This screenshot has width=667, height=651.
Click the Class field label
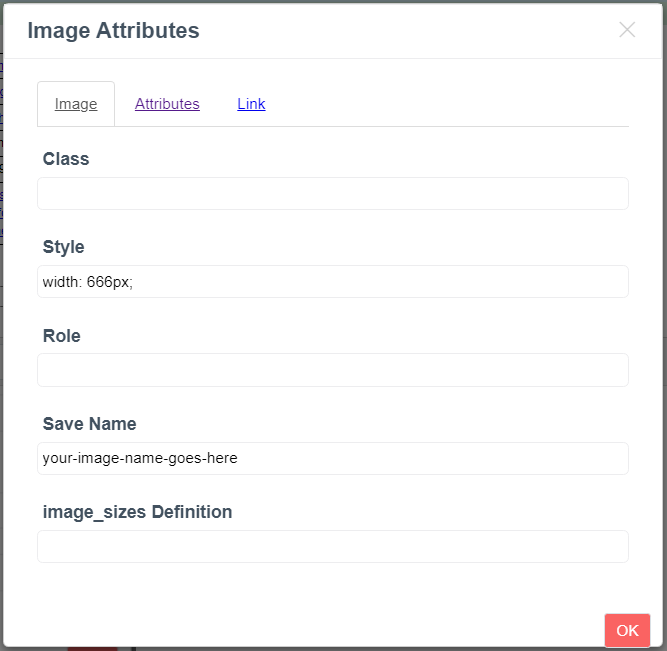tap(66, 159)
